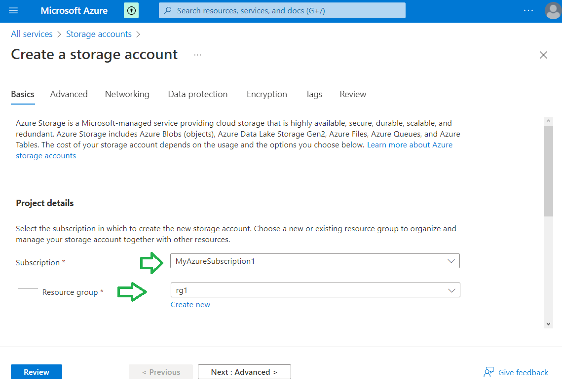The image size is (562, 392).
Task: Switch to the Networking tab
Action: tap(127, 94)
